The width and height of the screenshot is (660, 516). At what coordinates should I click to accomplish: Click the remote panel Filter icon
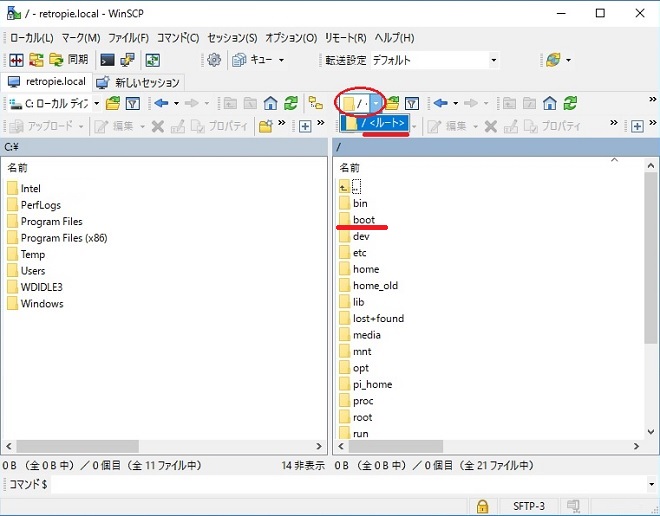pyautogui.click(x=412, y=103)
